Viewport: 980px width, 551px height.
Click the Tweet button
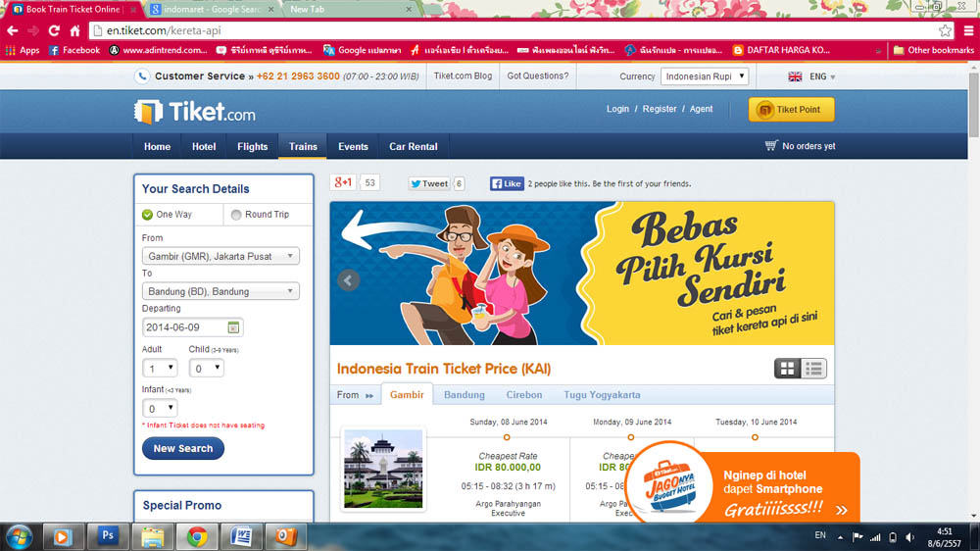429,183
